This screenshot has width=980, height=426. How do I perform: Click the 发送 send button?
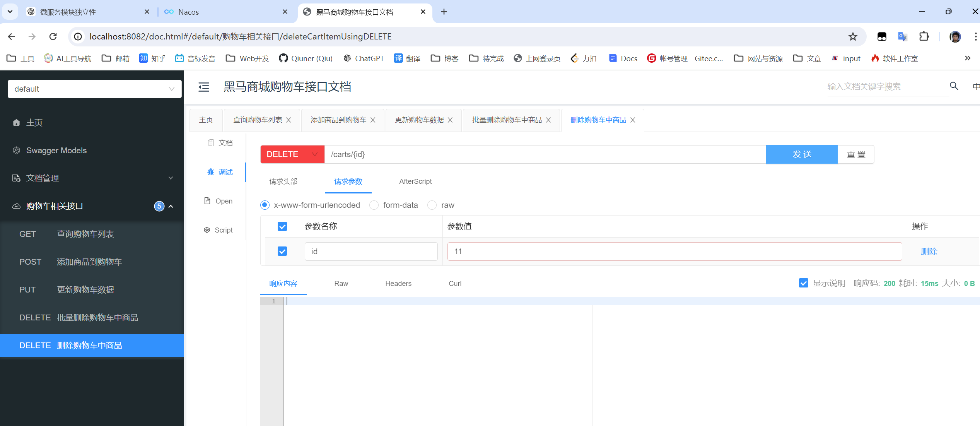point(801,154)
